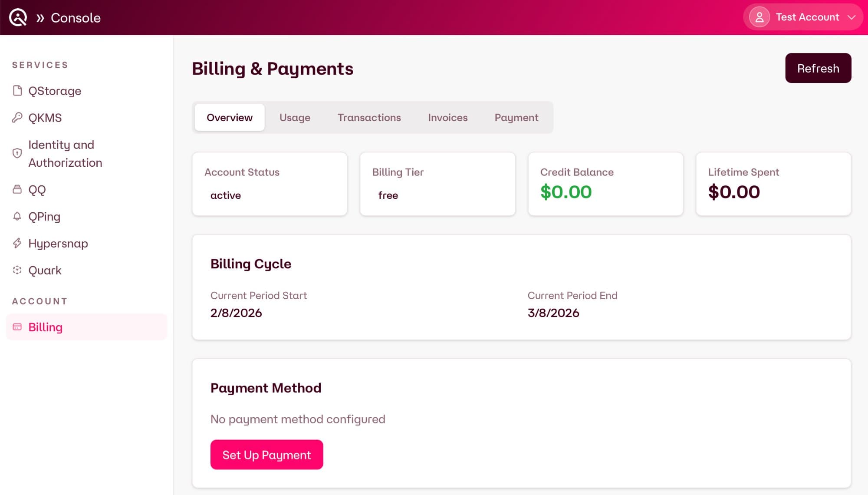Click the Q logo icon in header
The width and height of the screenshot is (868, 495).
(x=18, y=17)
